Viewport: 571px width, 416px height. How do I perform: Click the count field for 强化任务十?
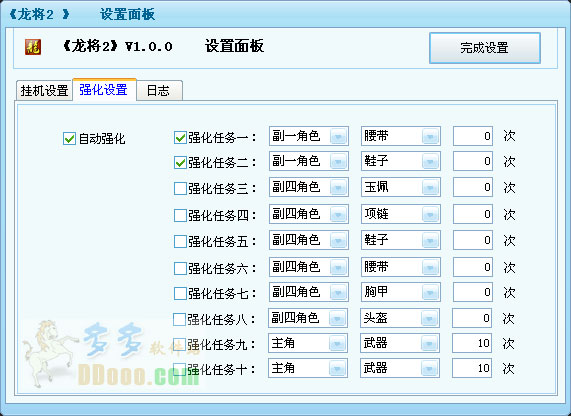pyautogui.click(x=472, y=368)
